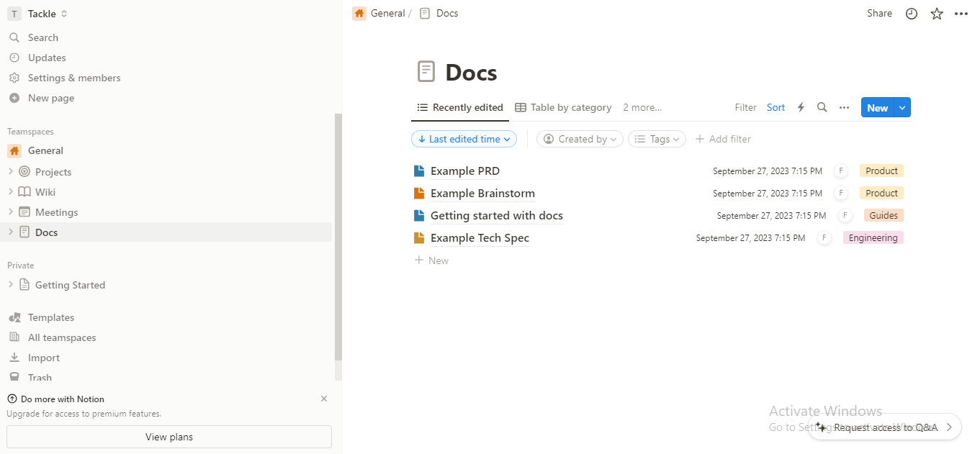The image size is (980, 454).
Task: Show the 2 more views
Action: tap(642, 107)
